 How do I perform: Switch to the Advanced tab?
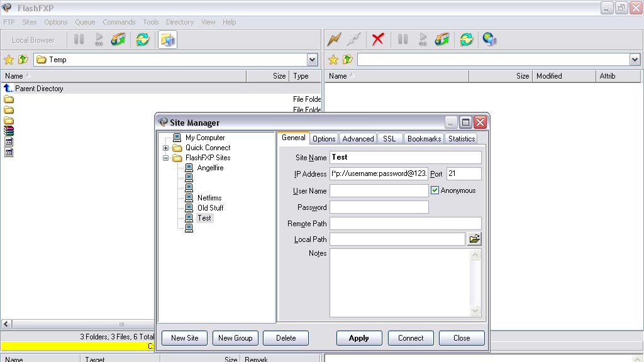[358, 139]
